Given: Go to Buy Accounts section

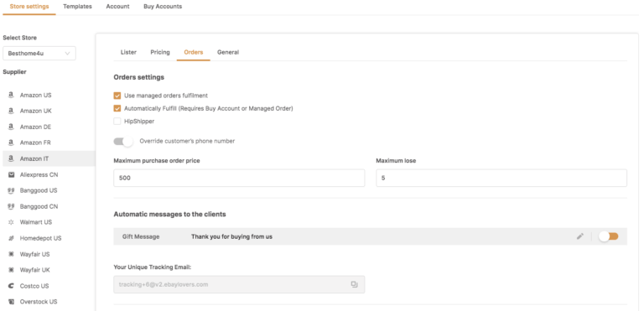Looking at the screenshot, I should (x=163, y=7).
